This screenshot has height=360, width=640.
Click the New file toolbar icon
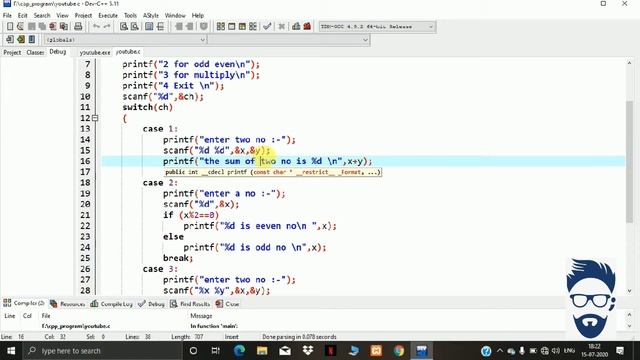click(x=10, y=27)
